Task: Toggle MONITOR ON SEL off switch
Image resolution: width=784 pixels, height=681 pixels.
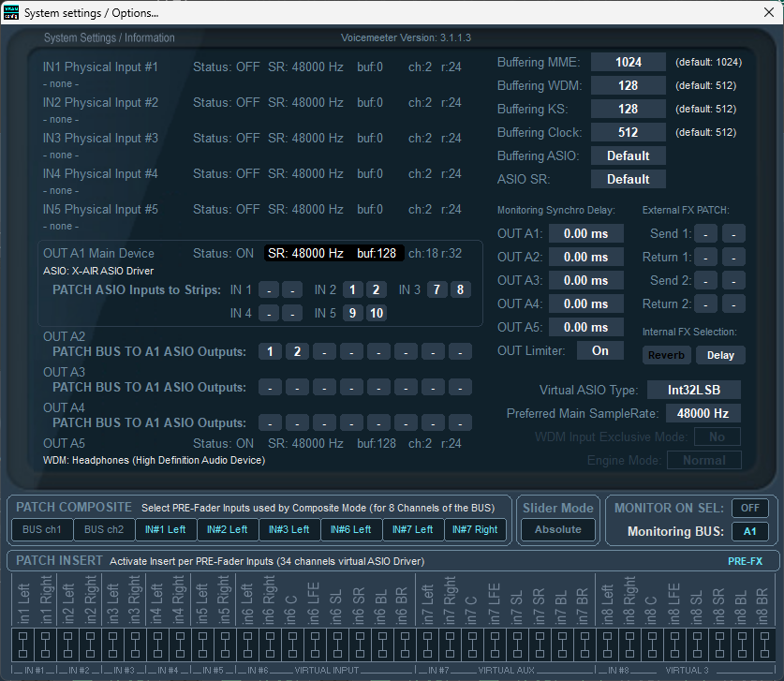Action: (749, 508)
